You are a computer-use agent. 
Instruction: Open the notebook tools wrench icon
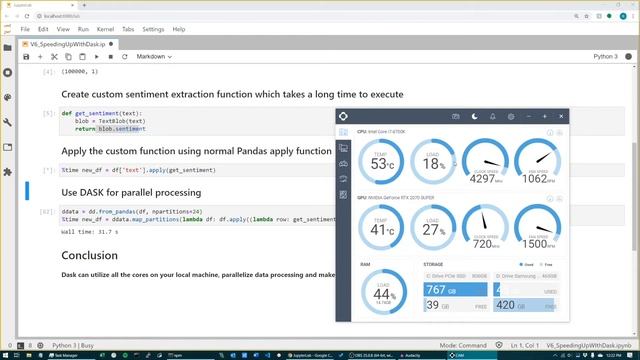(7, 122)
